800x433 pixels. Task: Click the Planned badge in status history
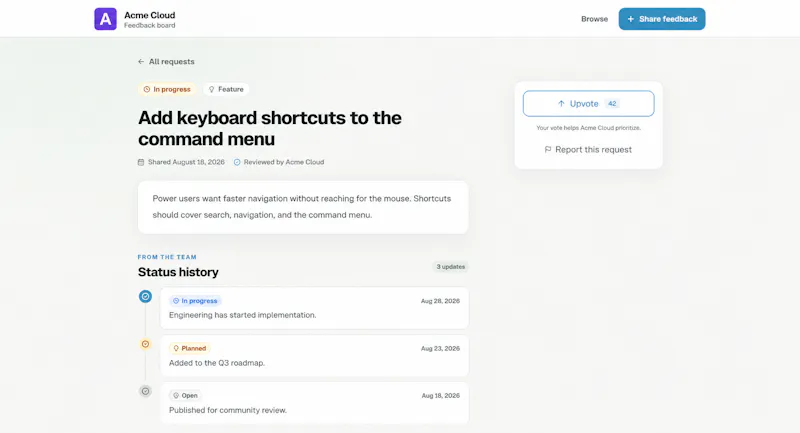pyautogui.click(x=189, y=348)
